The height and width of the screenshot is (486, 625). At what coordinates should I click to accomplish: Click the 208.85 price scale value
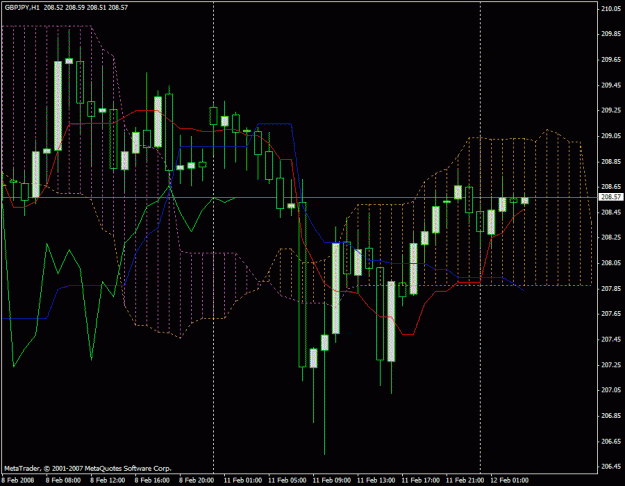pyautogui.click(x=611, y=161)
